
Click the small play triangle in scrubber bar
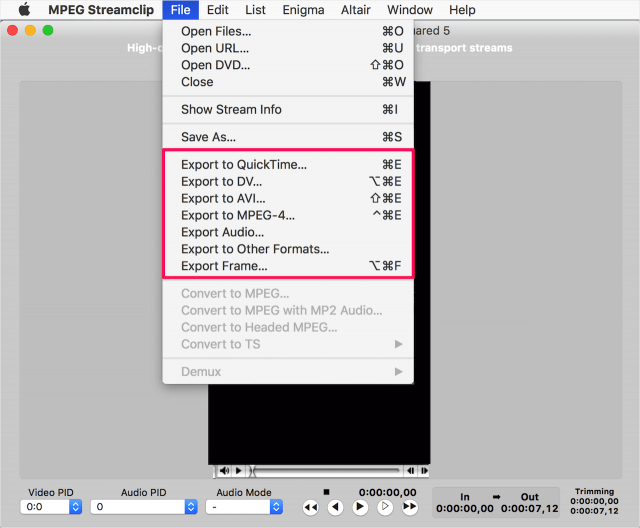pyautogui.click(x=239, y=470)
